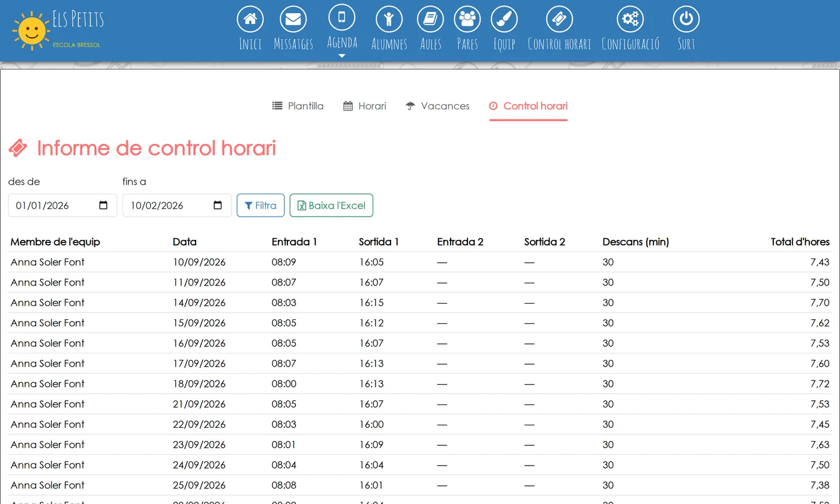Click Baixa l'Excel button
Viewport: 840px width, 504px height.
pos(331,205)
